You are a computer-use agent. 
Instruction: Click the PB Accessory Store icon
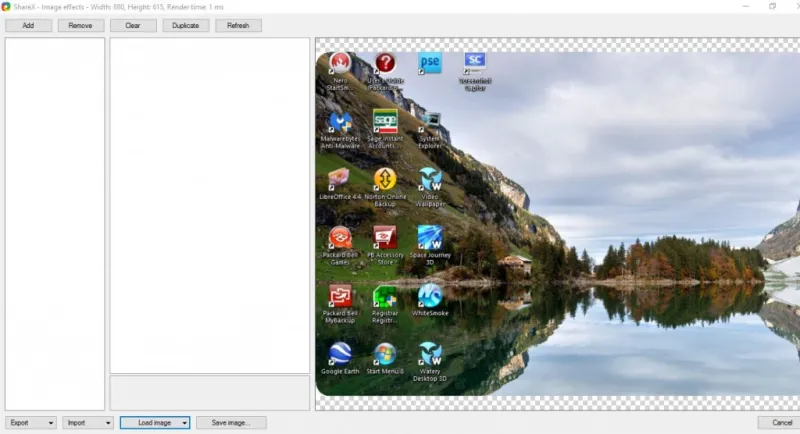pyautogui.click(x=385, y=238)
